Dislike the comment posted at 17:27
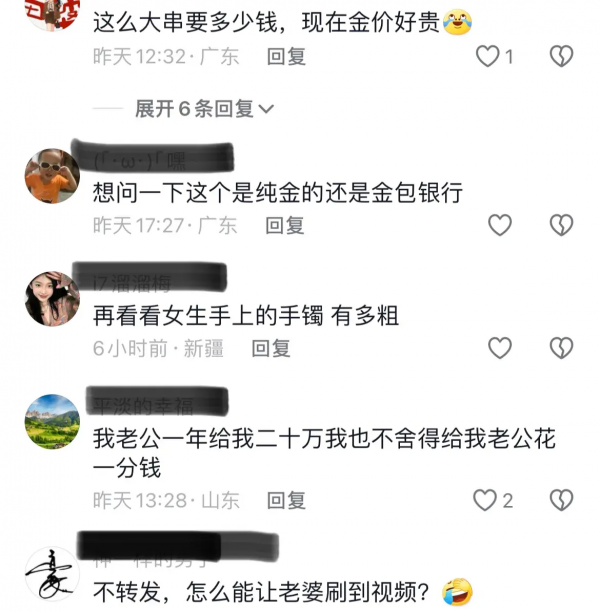This screenshot has height=612, width=600. (x=561, y=225)
